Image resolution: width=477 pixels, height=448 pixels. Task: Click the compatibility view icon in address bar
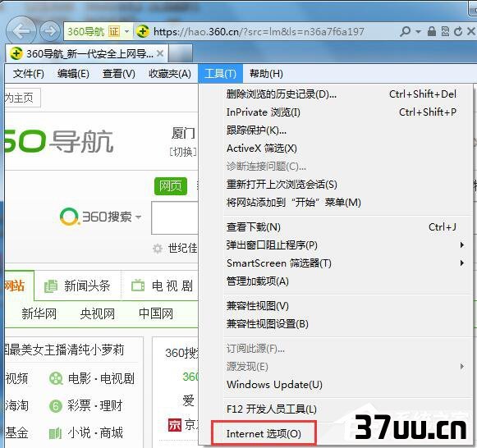[x=445, y=31]
